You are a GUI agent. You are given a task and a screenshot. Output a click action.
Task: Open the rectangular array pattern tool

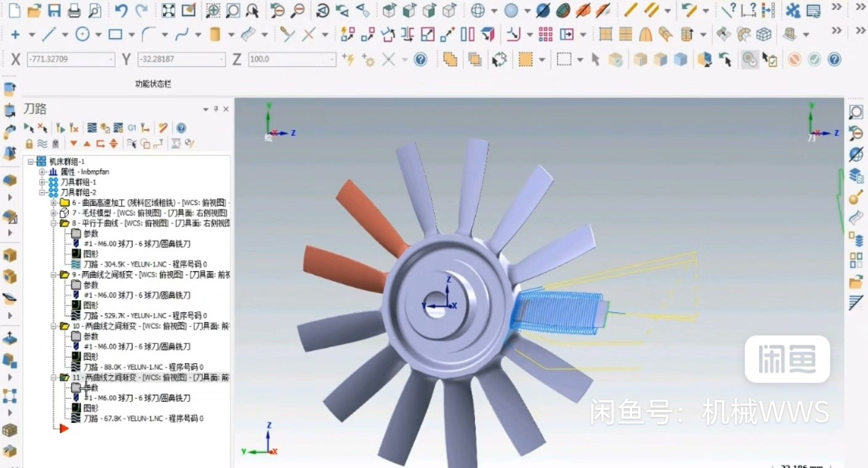[x=545, y=35]
